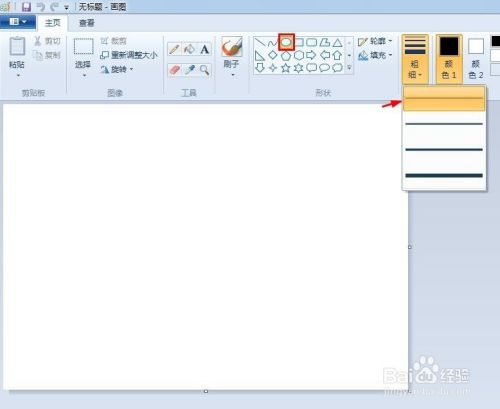Choose the straight Line shape
This screenshot has height=409, width=500.
point(260,42)
